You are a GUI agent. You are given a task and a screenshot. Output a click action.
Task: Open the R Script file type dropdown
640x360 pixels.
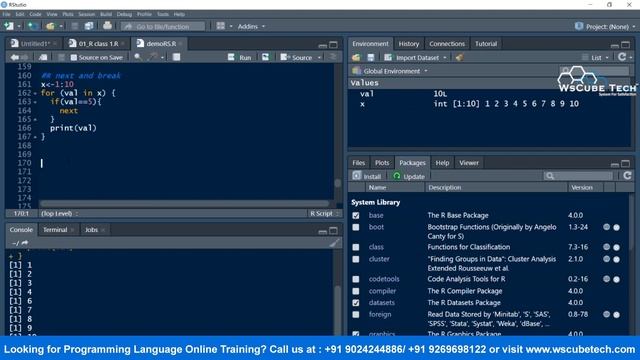324,213
